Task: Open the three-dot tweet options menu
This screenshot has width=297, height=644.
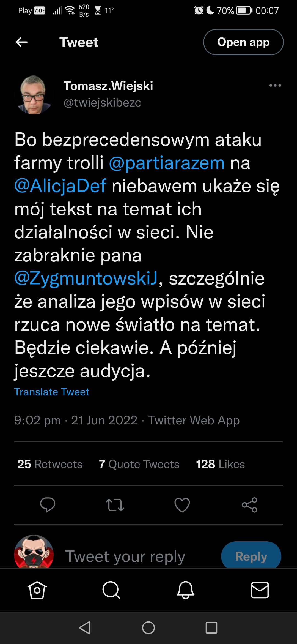Action: (x=275, y=86)
